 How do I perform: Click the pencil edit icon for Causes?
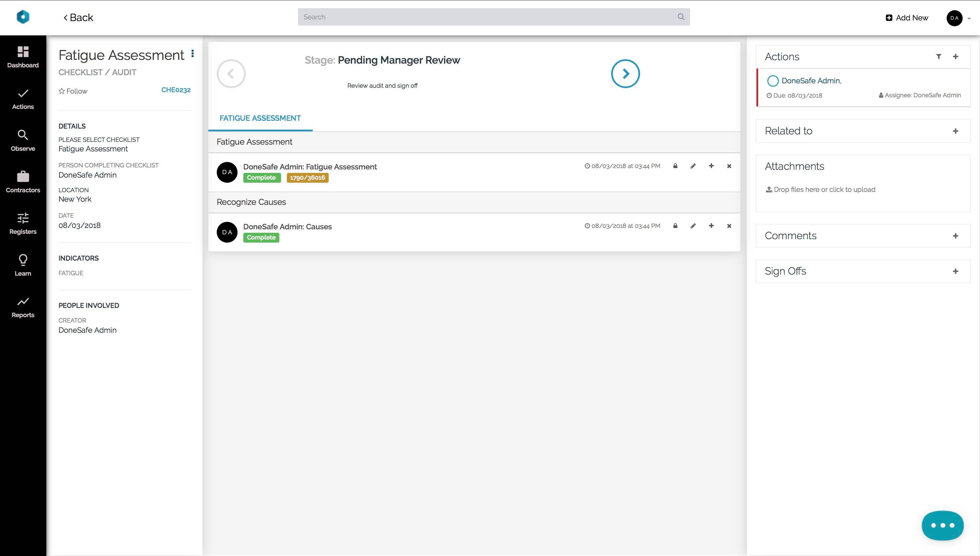click(693, 226)
